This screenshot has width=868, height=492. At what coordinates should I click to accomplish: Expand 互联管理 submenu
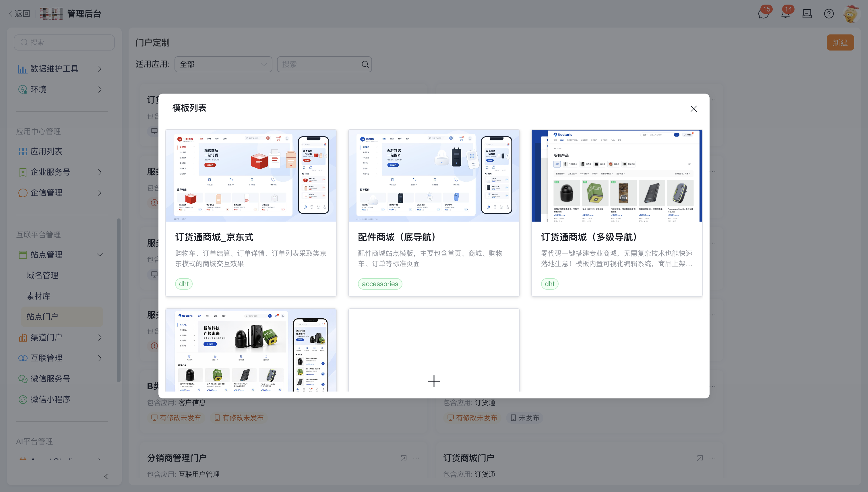pos(61,358)
